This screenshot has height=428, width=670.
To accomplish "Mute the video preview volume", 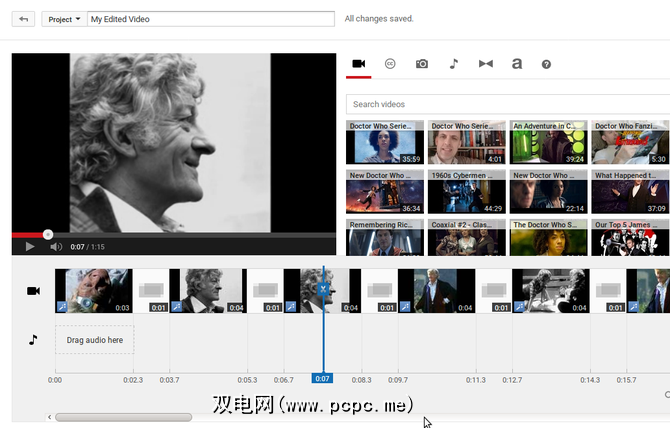I will tap(56, 246).
